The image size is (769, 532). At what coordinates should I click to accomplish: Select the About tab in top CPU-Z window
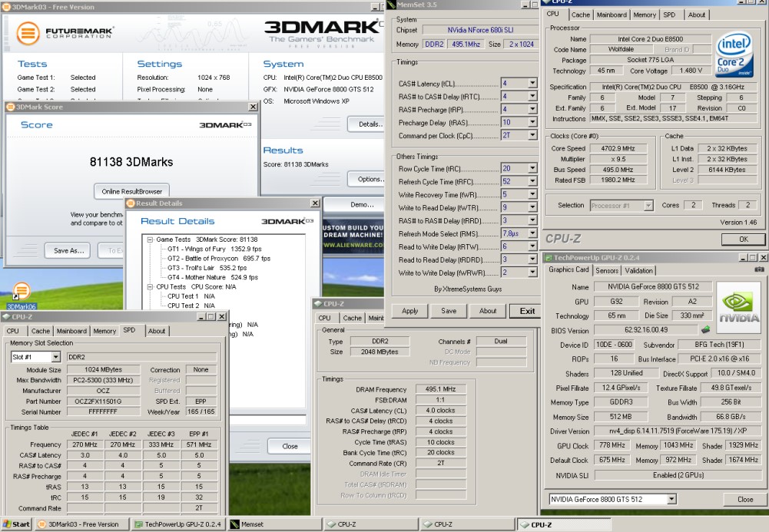(696, 15)
